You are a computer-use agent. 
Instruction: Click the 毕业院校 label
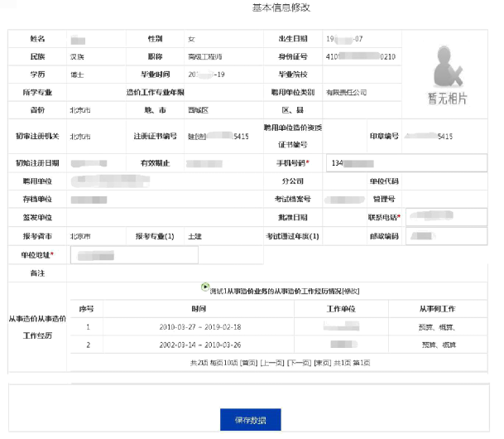(x=293, y=75)
